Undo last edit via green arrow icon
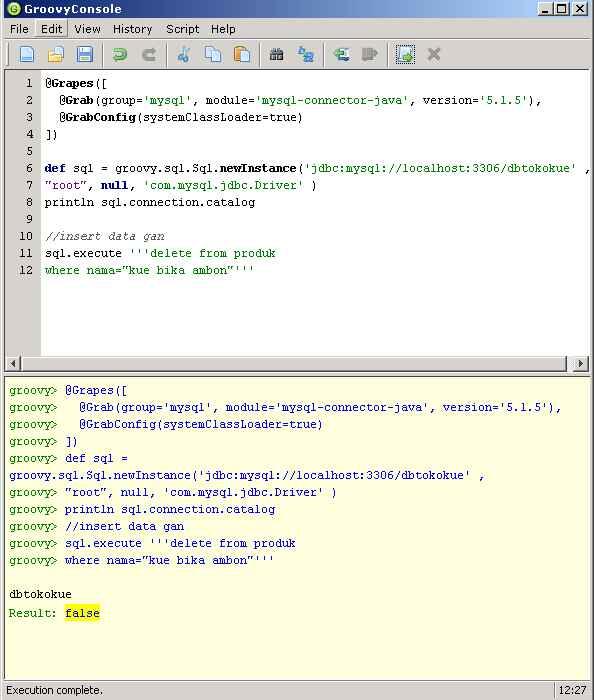The width and height of the screenshot is (594, 700). pyautogui.click(x=120, y=54)
